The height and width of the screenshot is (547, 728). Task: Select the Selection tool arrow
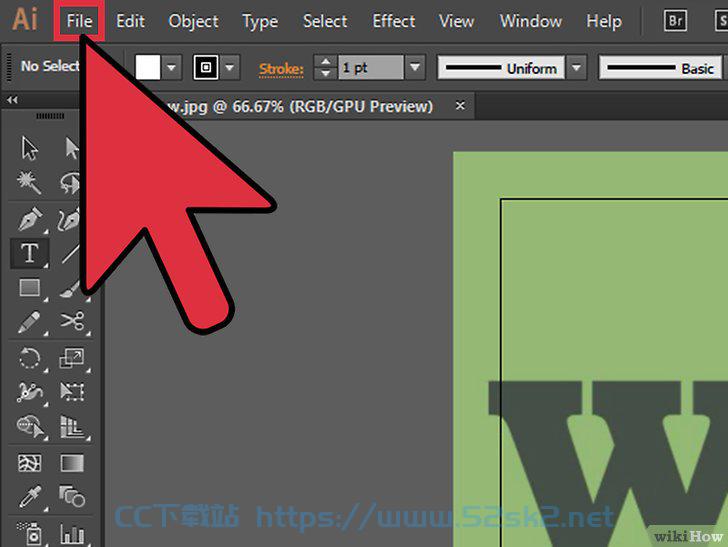[30, 148]
